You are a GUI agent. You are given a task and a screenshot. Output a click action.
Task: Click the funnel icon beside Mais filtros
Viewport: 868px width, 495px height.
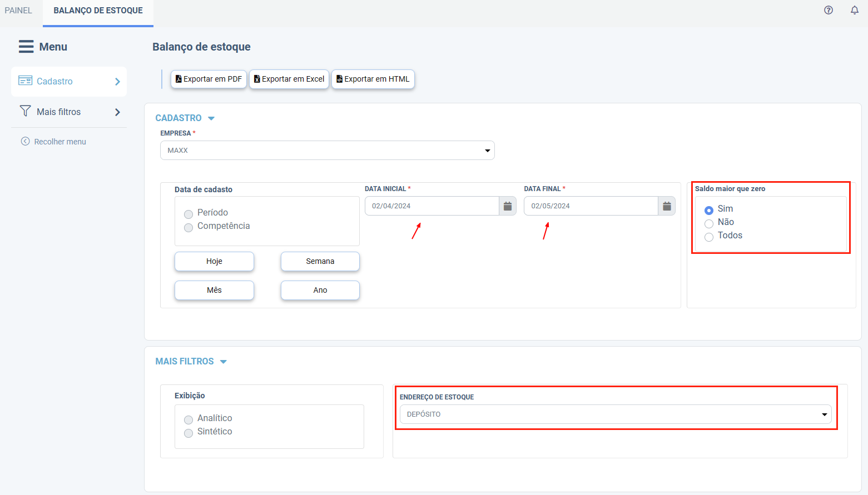point(25,111)
